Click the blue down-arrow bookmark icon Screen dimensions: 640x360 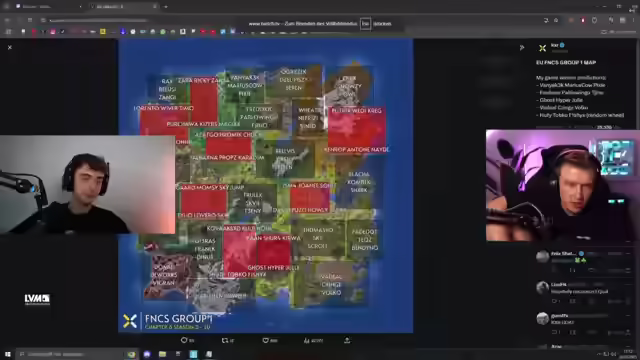[x=123, y=31]
